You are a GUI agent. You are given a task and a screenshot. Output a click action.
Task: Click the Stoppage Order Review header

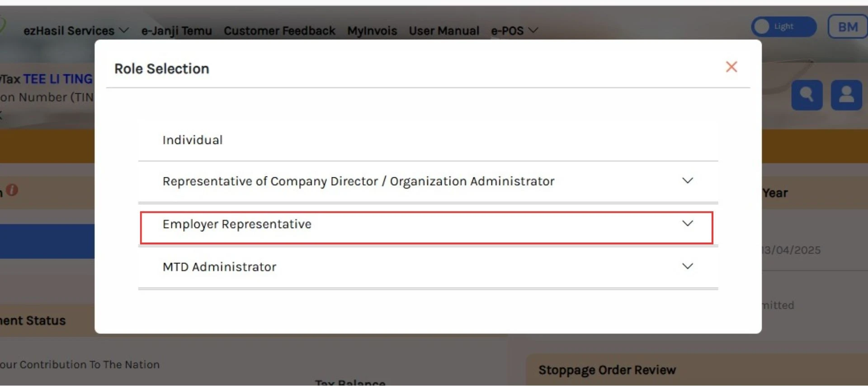[607, 370]
